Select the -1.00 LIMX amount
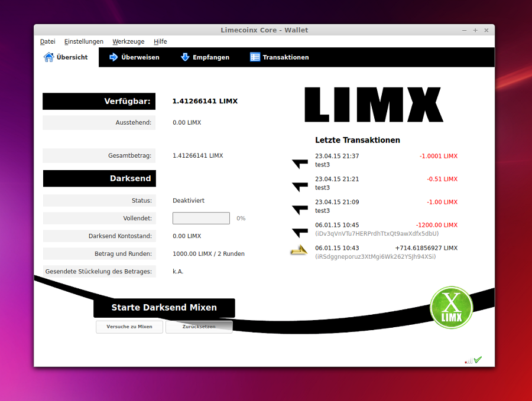The height and width of the screenshot is (401, 532). (442, 203)
